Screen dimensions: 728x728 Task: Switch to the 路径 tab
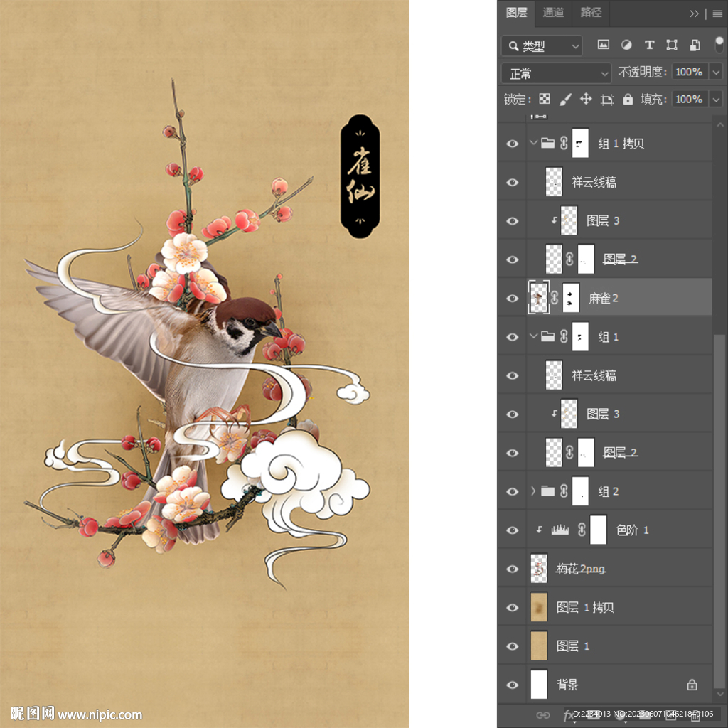coord(591,12)
